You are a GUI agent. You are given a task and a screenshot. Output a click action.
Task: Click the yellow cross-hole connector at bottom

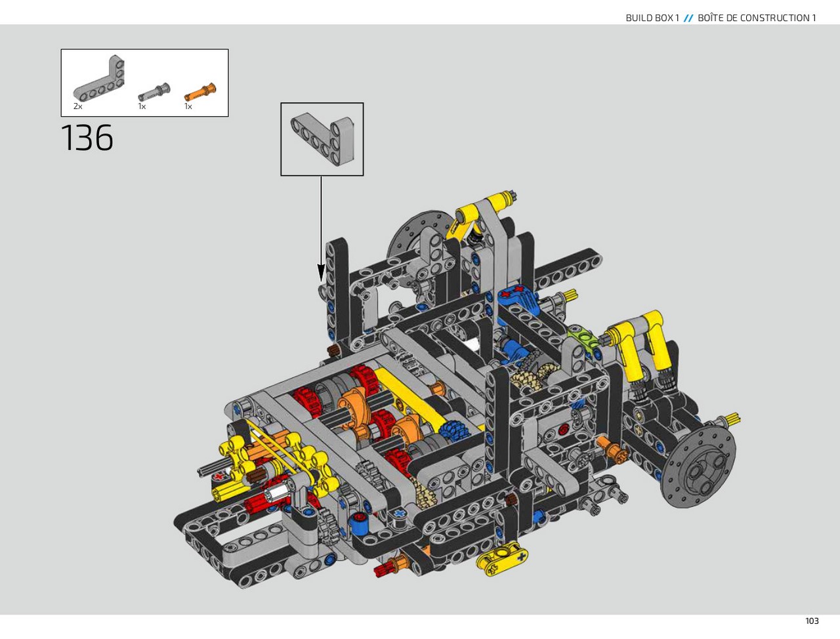(x=503, y=559)
